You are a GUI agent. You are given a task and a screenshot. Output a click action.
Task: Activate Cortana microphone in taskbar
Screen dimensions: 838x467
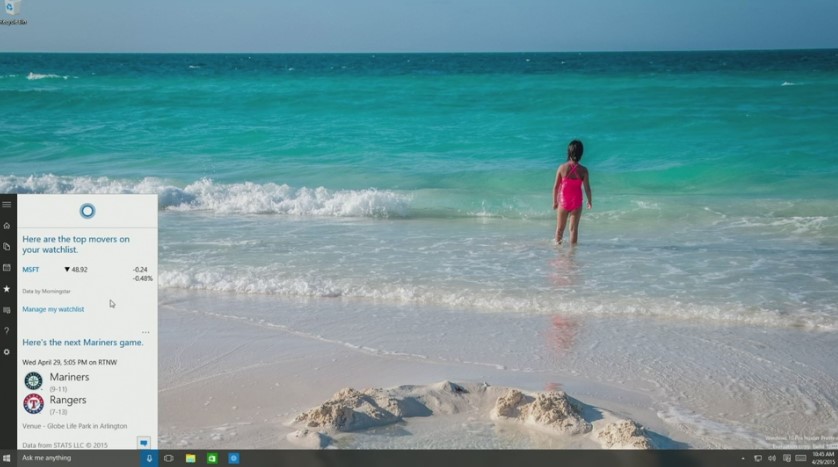(149, 458)
